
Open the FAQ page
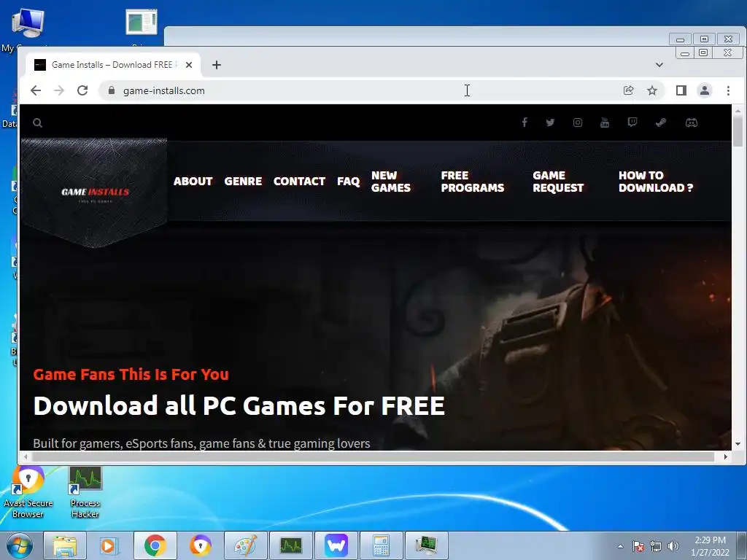(x=348, y=182)
